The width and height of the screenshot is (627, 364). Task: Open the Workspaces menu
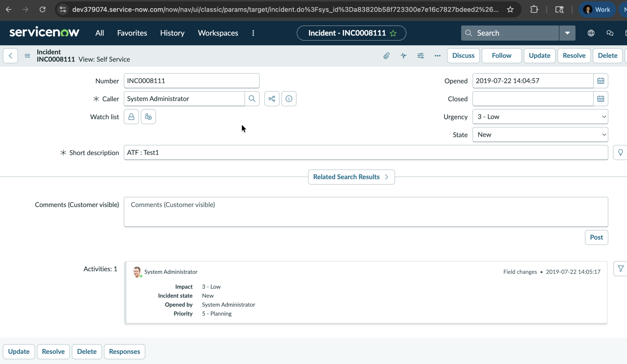[x=218, y=33]
